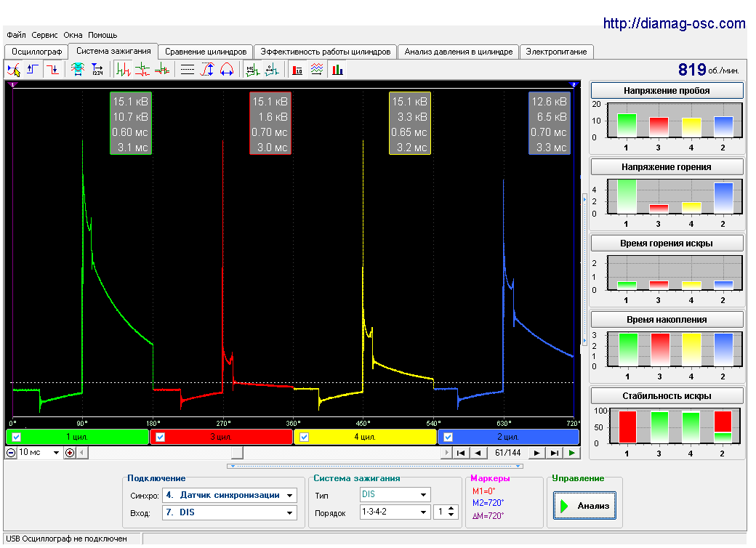Click the horizontal span arrow icon
This screenshot has width=756, height=548.
coord(227,70)
